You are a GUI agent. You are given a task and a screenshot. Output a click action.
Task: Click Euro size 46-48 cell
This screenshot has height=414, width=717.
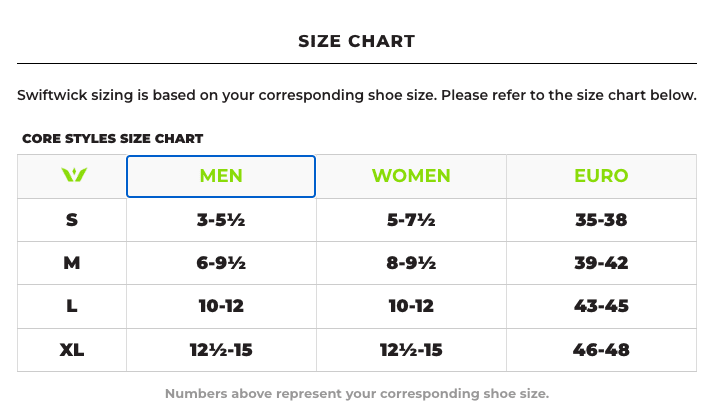(601, 350)
